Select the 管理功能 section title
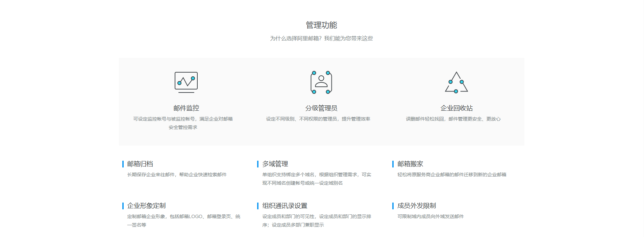644x237 pixels. pyautogui.click(x=321, y=25)
